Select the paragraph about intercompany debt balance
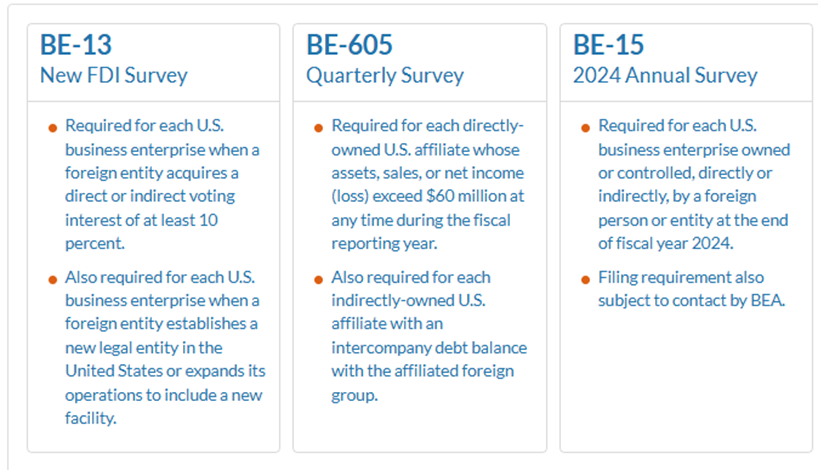Image resolution: width=818 pixels, height=470 pixels. tap(428, 335)
